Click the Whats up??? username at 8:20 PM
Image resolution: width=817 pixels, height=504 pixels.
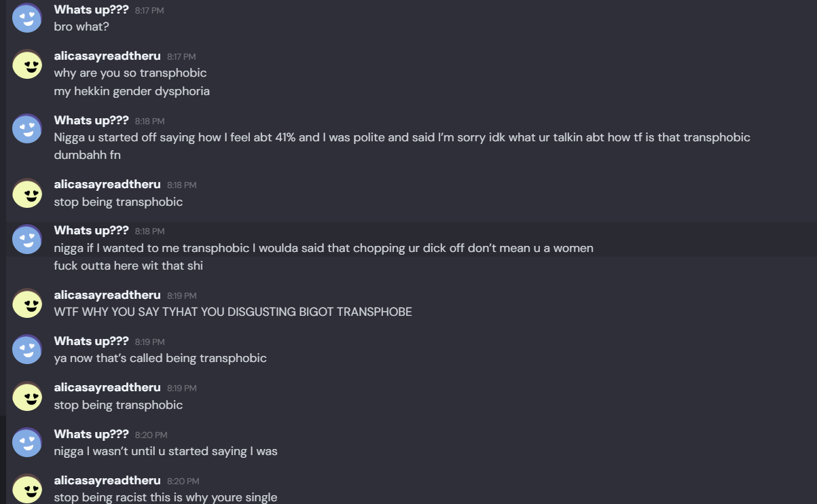pos(91,434)
